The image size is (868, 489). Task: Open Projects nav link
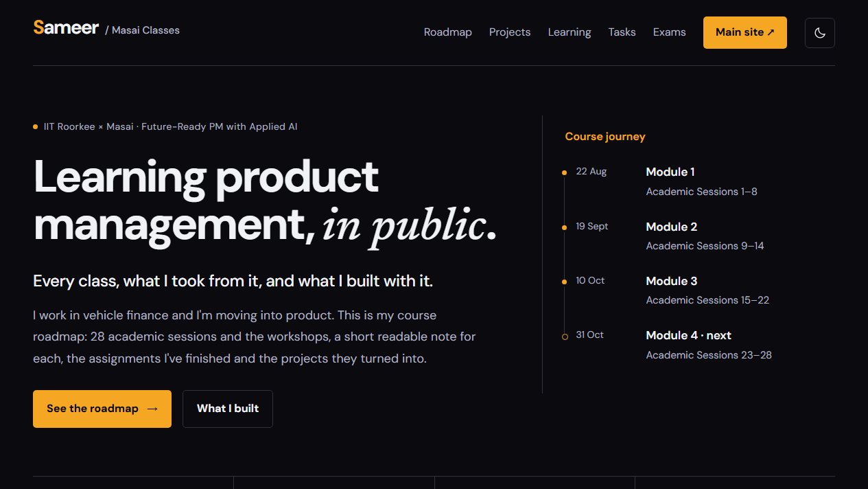(510, 32)
